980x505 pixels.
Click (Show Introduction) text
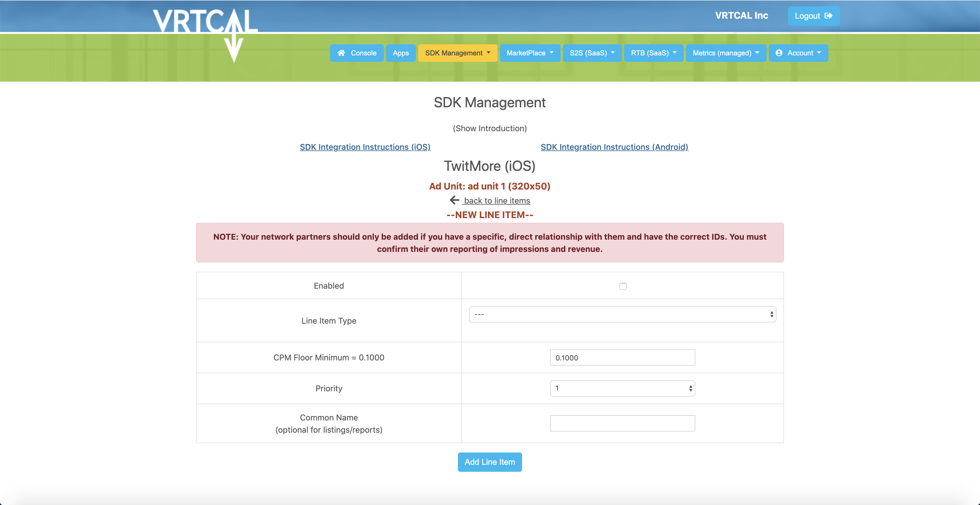pyautogui.click(x=490, y=128)
